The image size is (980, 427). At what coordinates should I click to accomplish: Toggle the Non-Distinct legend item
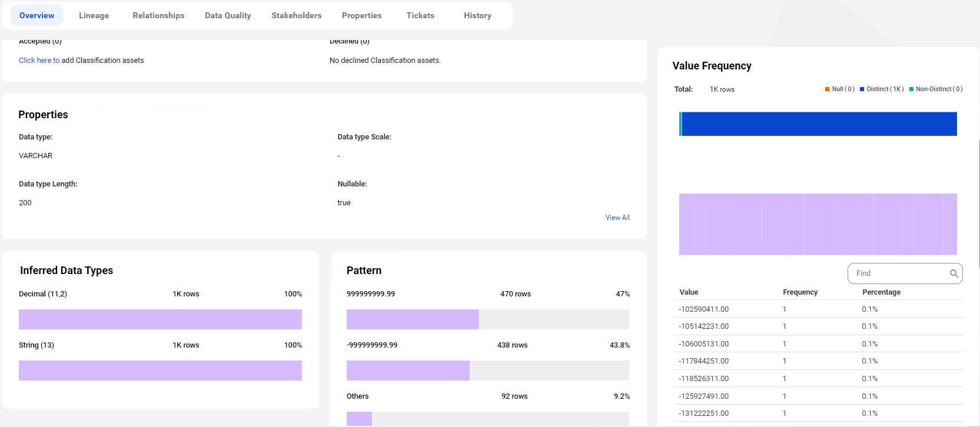pos(935,89)
